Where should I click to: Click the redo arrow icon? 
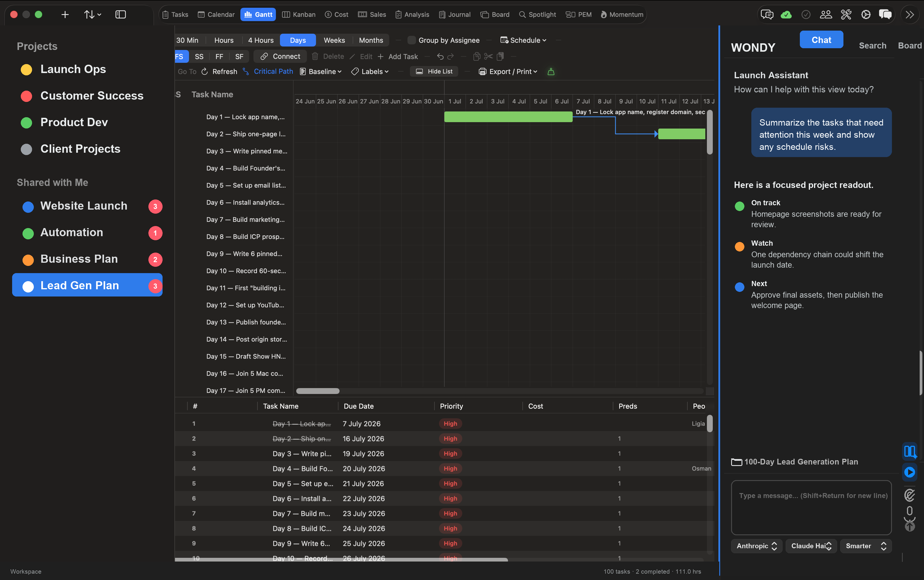click(451, 56)
